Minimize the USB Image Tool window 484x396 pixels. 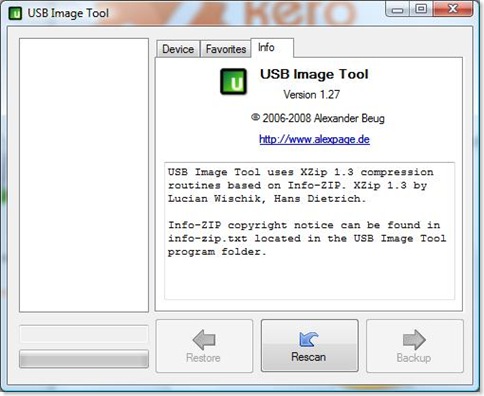point(397,9)
